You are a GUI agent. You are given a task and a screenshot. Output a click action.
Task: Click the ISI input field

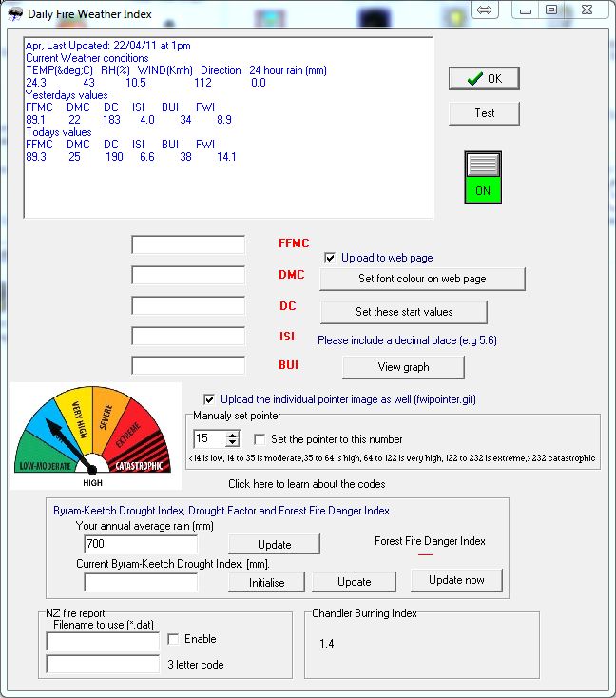pyautogui.click(x=188, y=336)
